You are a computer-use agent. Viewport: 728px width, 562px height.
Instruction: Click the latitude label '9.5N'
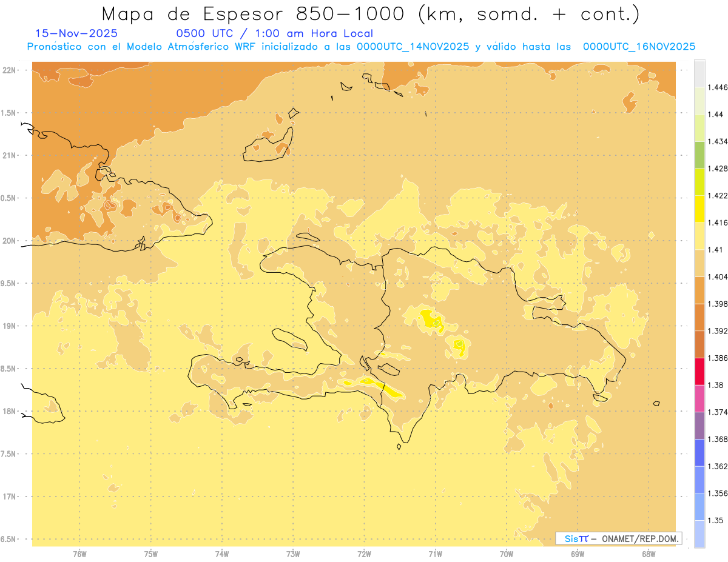(9, 284)
